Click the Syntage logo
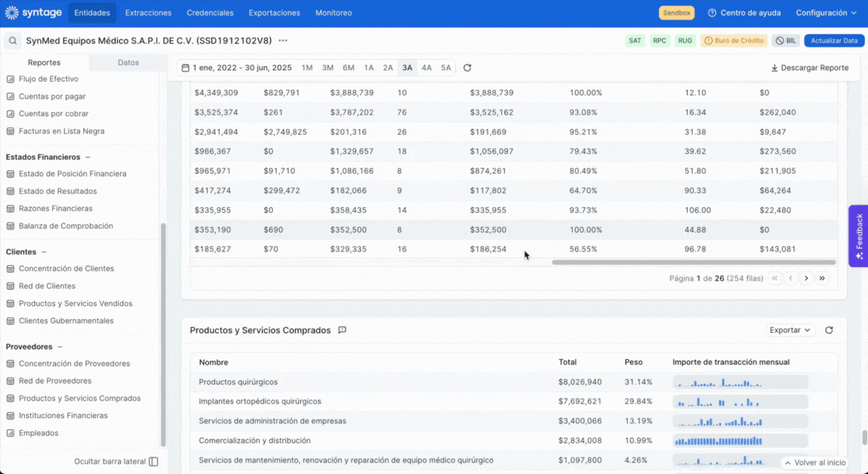This screenshot has height=474, width=868. (x=33, y=13)
